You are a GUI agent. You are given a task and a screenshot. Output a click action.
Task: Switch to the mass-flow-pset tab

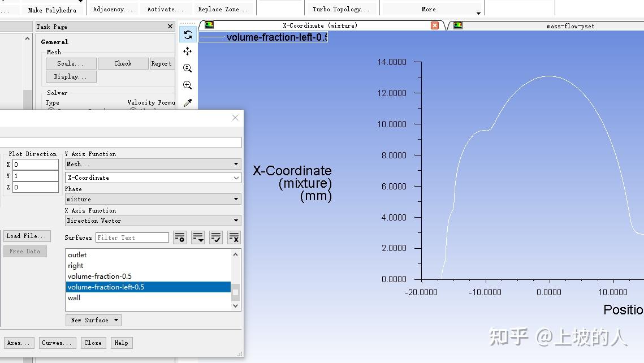point(570,26)
